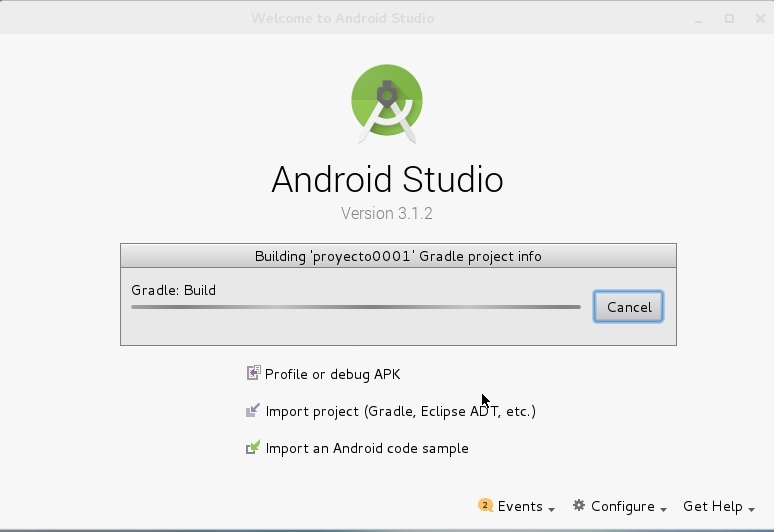Click the Import project icon
Screen dimensions: 774x532
(x=253, y=411)
